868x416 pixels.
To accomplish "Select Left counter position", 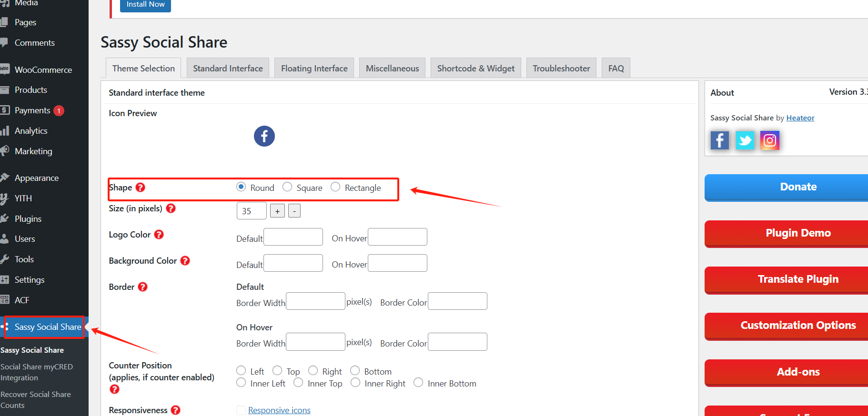I will (241, 371).
